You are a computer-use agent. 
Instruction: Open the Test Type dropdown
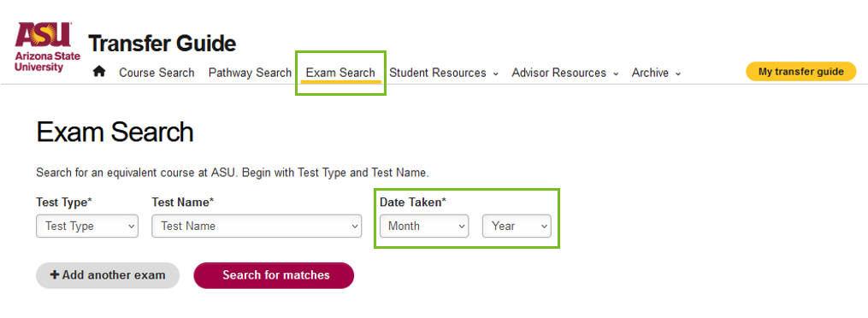[87, 227]
